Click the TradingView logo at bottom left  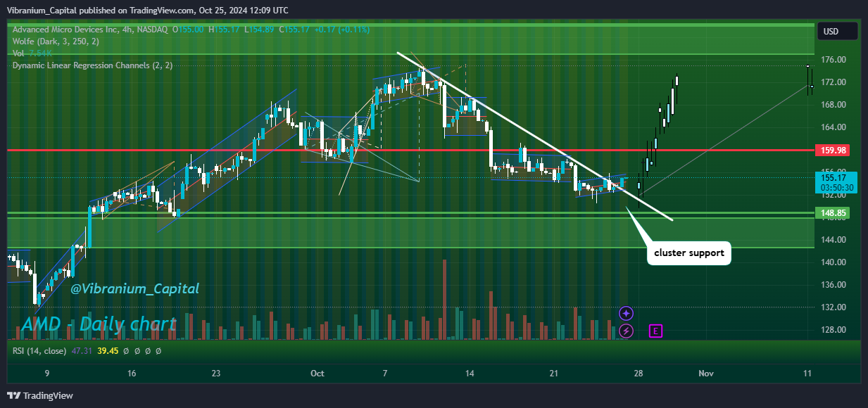pyautogui.click(x=40, y=396)
